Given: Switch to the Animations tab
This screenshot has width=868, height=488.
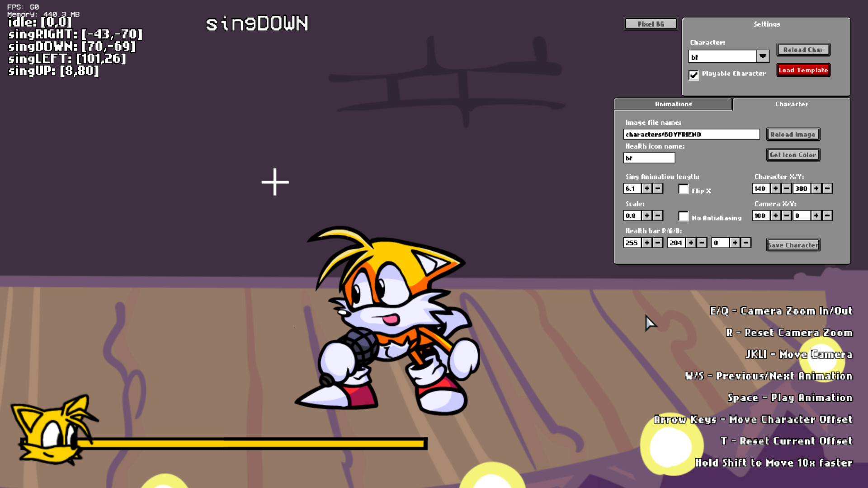Looking at the screenshot, I should [673, 104].
